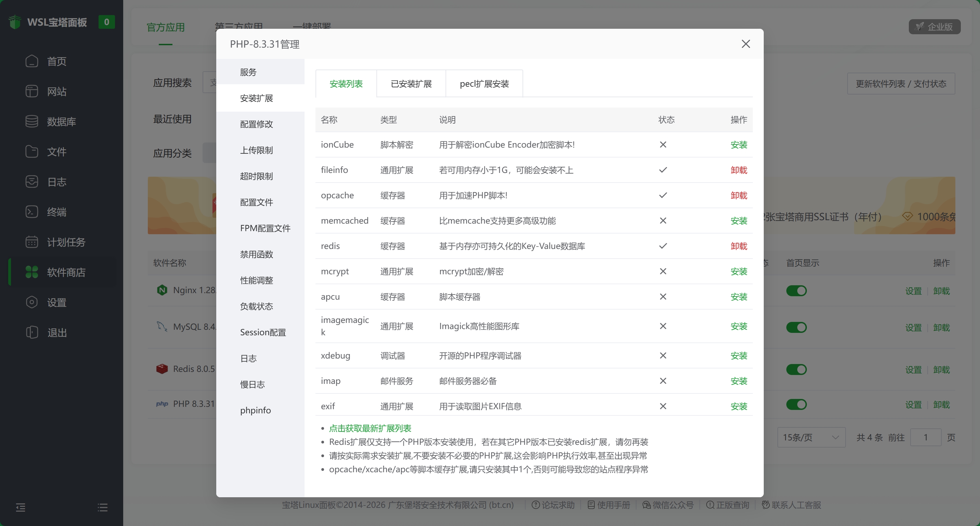Click the WSL宝塔面板 logo icon
This screenshot has width=980, height=526.
click(15, 22)
